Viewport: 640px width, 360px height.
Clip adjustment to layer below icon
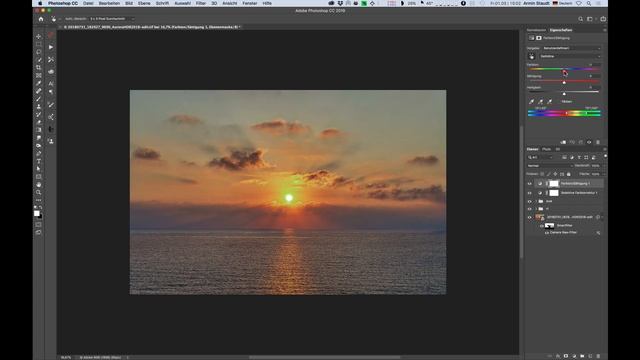pyautogui.click(x=563, y=142)
